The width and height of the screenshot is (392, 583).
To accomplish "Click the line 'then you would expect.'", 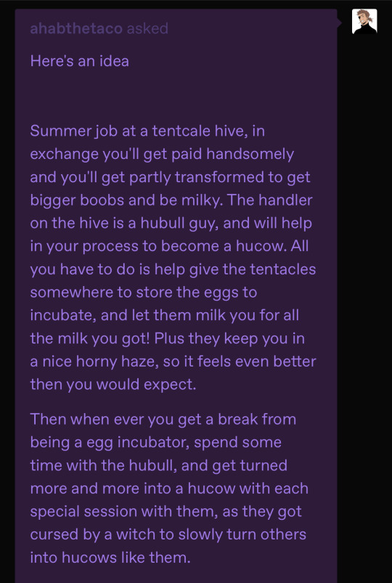I will tap(113, 385).
